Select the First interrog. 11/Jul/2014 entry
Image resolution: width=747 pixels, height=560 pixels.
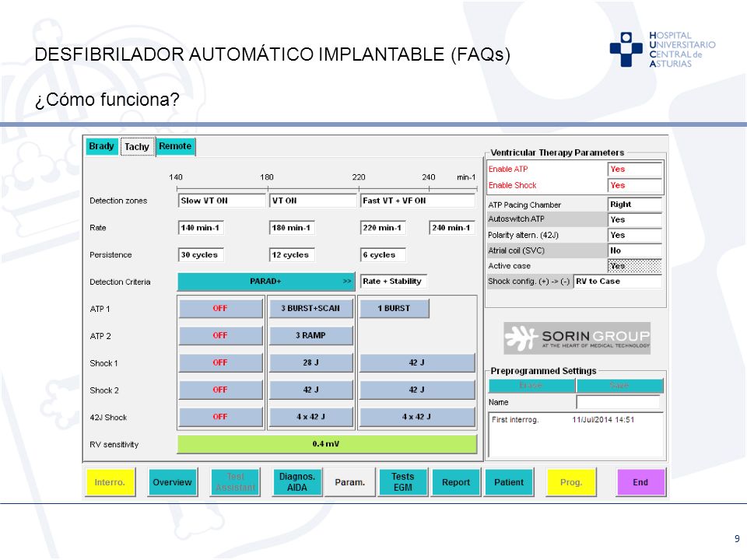tap(563, 419)
